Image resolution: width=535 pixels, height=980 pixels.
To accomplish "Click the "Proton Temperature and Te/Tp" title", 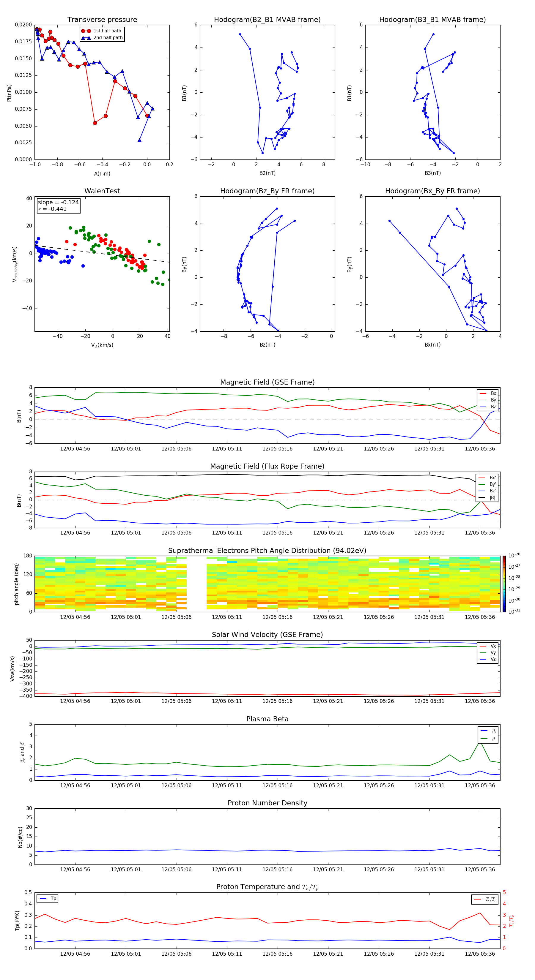I will tap(267, 887).
